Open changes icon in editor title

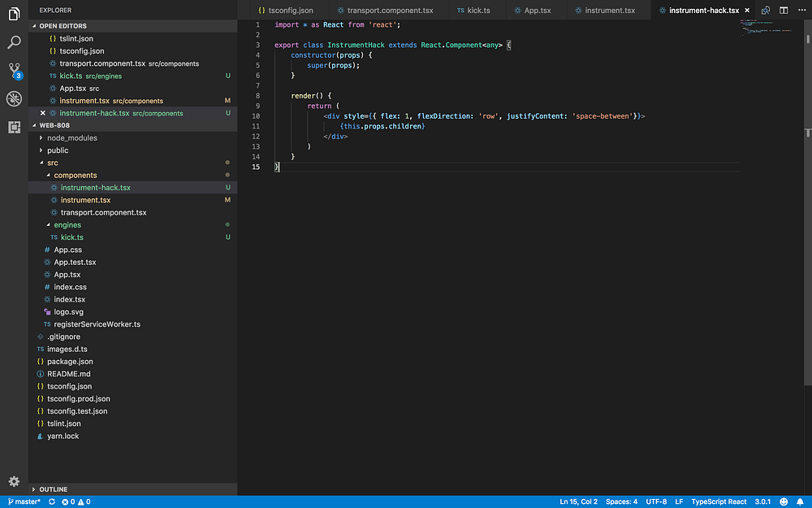tap(766, 11)
